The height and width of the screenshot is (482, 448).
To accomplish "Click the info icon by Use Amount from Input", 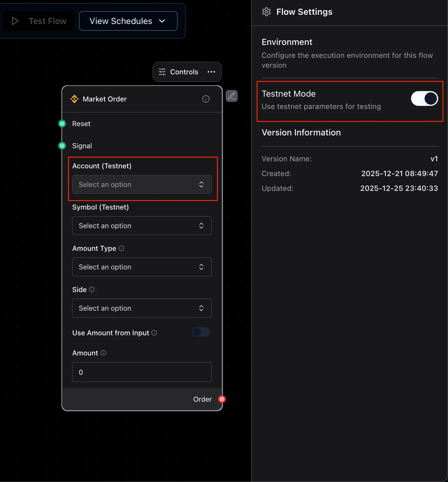I will coord(154,333).
